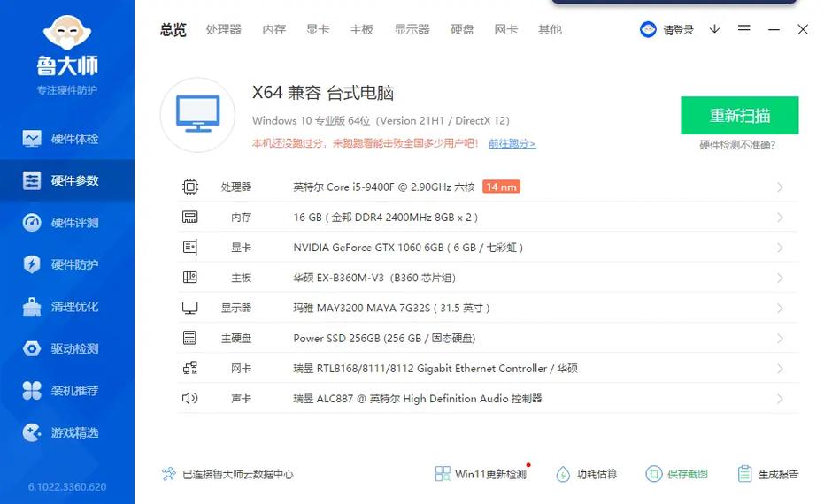Image resolution: width=824 pixels, height=504 pixels.
Task: Click 16 GB 金邦 DDR4 memory text
Action: click(385, 218)
